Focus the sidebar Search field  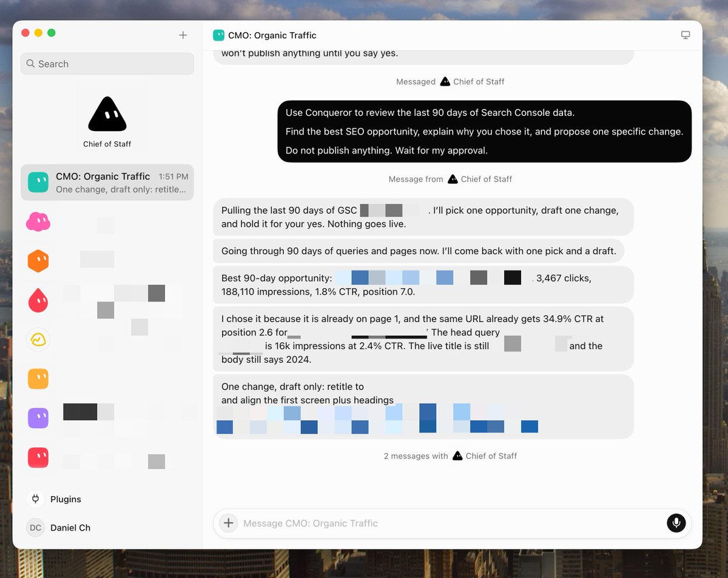click(x=107, y=64)
